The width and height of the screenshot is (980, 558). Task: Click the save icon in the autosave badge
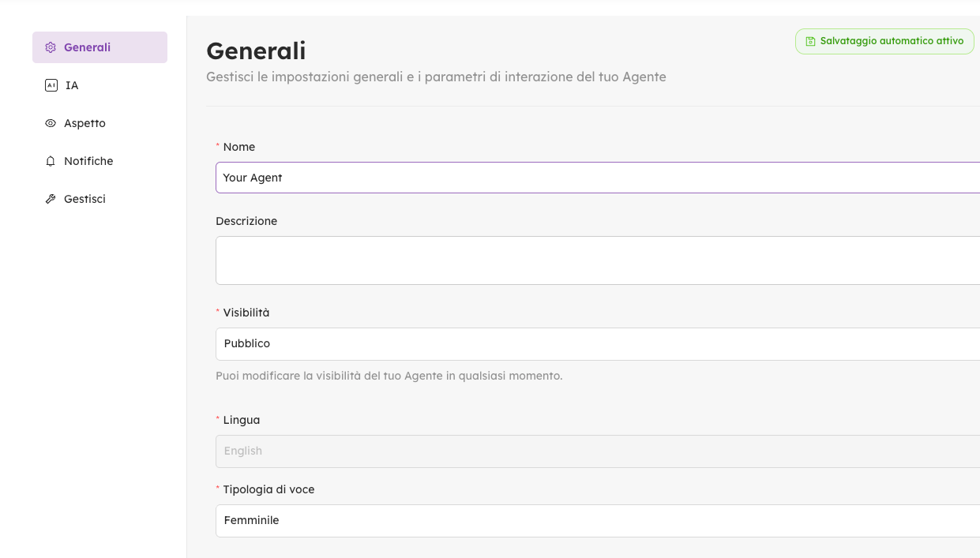coord(810,41)
